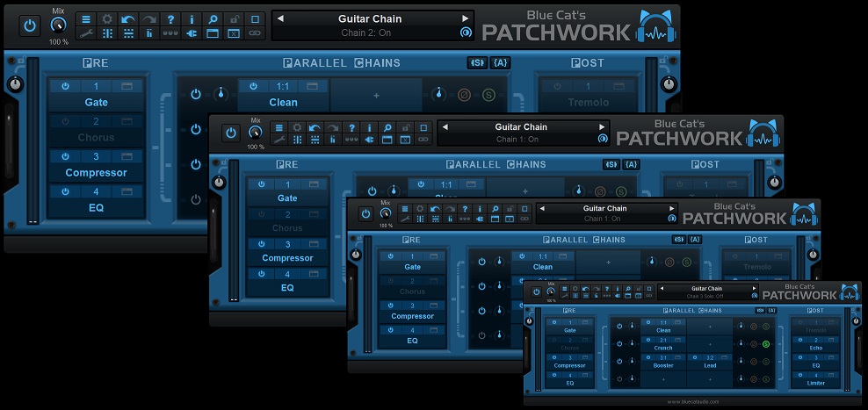Click the info 'i' icon in the largest window's toolbar
The image size is (868, 410).
click(x=192, y=18)
